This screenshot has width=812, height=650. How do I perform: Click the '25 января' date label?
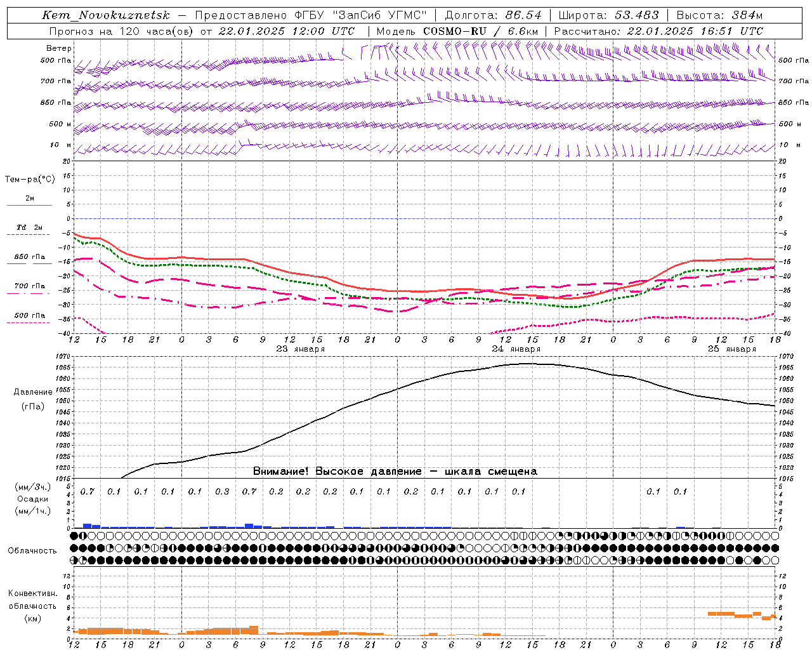pos(732,349)
